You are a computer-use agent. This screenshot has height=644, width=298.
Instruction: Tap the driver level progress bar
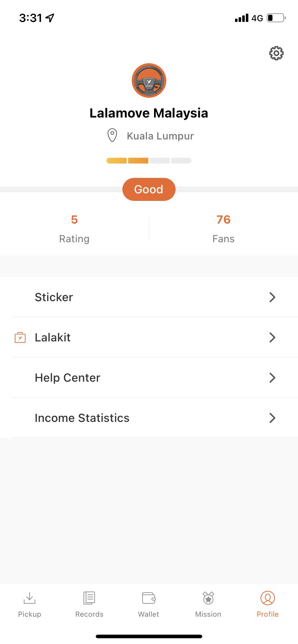point(149,161)
